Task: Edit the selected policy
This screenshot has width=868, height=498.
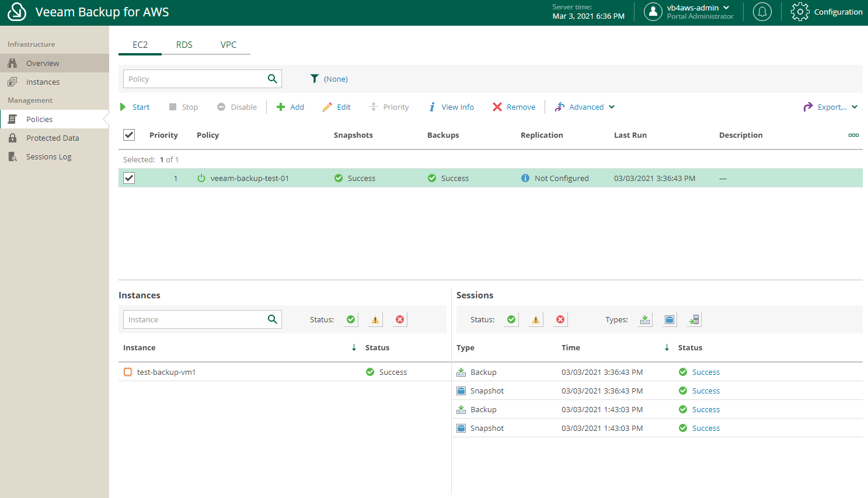Action: point(337,107)
